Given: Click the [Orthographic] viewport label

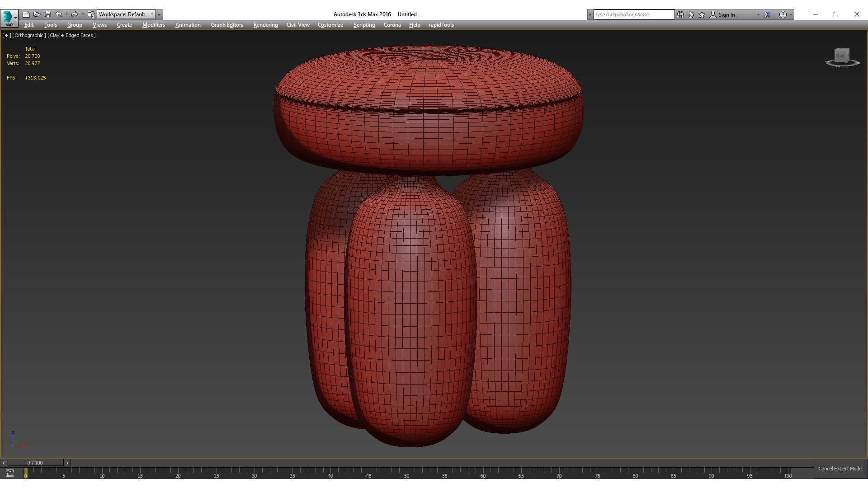Looking at the screenshot, I should (29, 35).
